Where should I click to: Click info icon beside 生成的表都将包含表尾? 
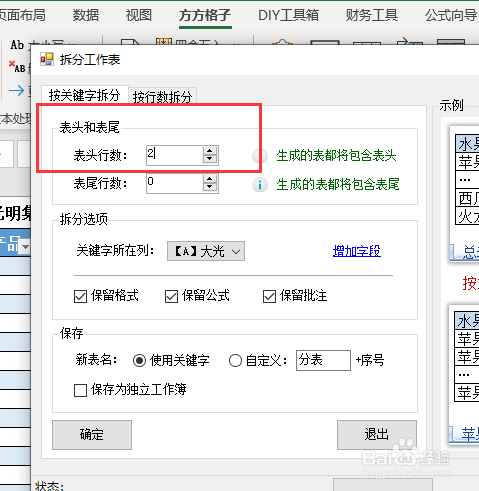[260, 185]
